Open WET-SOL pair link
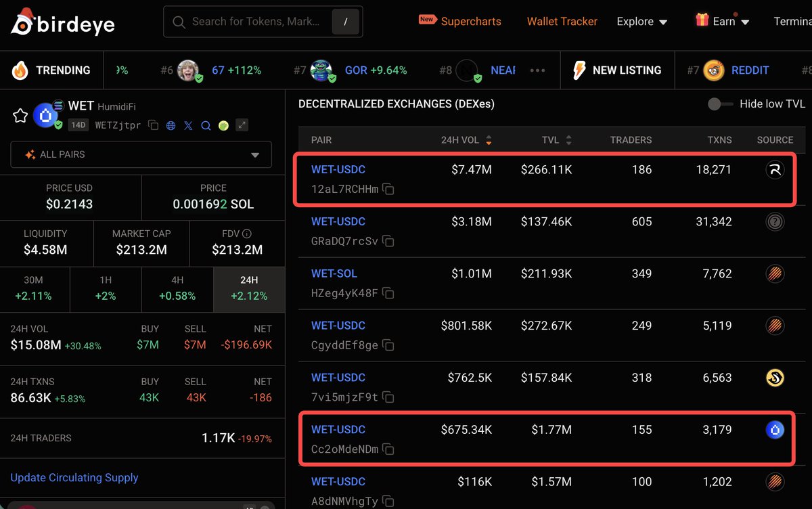This screenshot has height=509, width=812. (334, 274)
